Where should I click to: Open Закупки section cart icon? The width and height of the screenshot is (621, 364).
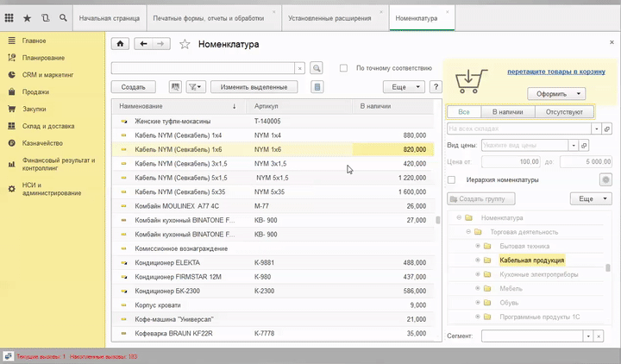(11, 109)
